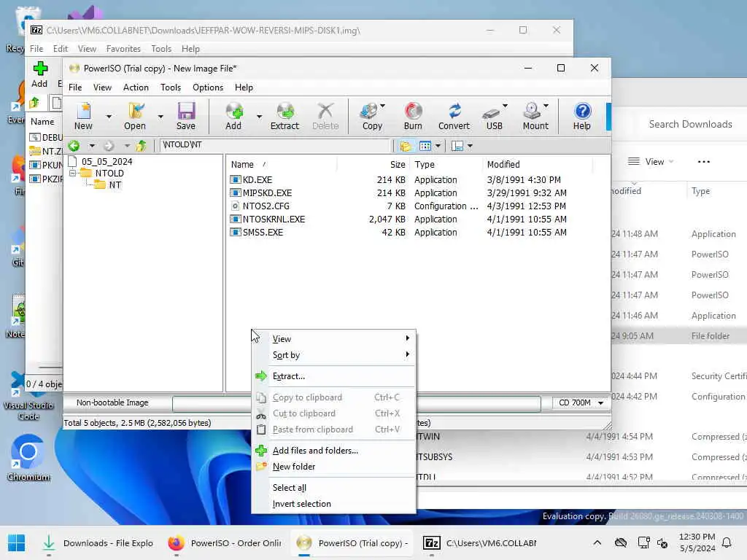Switch to PowerISO Order Online taskbar button
Image resolution: width=747 pixels, height=560 pixels.
click(x=225, y=542)
